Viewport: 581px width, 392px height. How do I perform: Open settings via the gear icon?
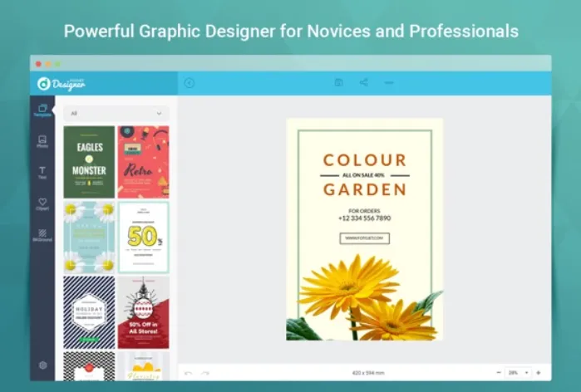43,365
